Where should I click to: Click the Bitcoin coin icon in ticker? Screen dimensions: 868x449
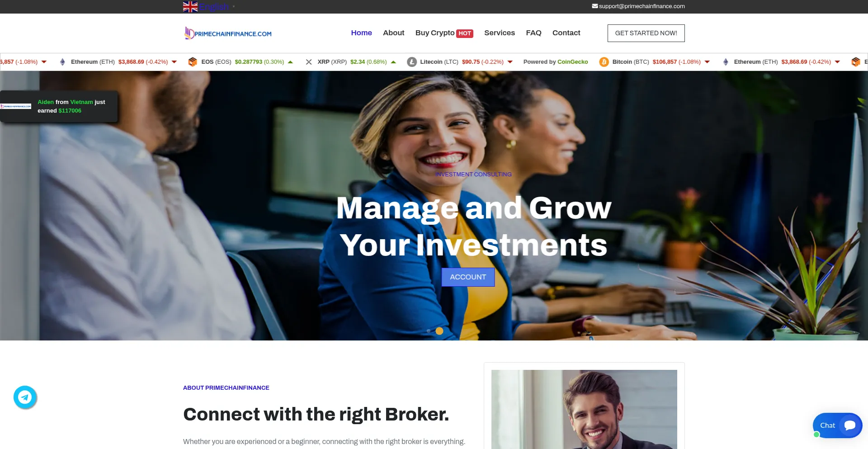(604, 62)
